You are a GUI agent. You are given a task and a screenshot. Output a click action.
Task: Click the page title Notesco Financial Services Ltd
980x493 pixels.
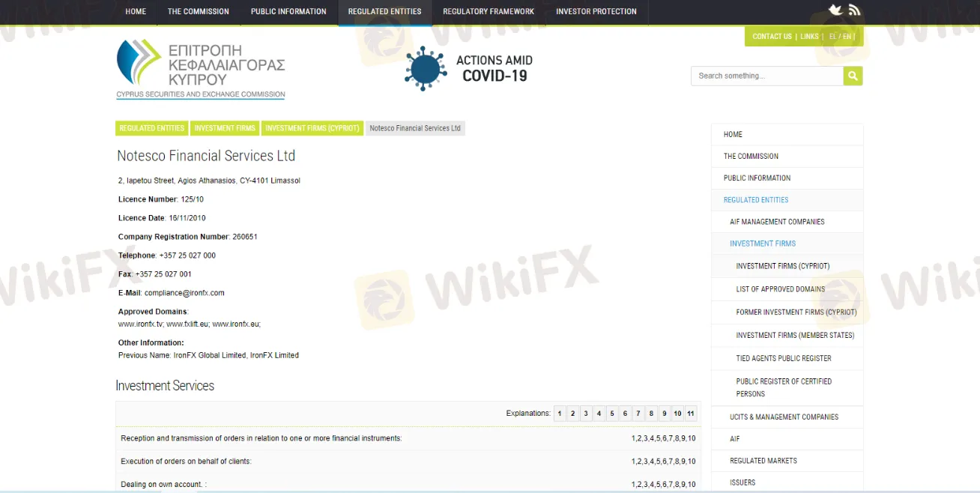(x=206, y=156)
